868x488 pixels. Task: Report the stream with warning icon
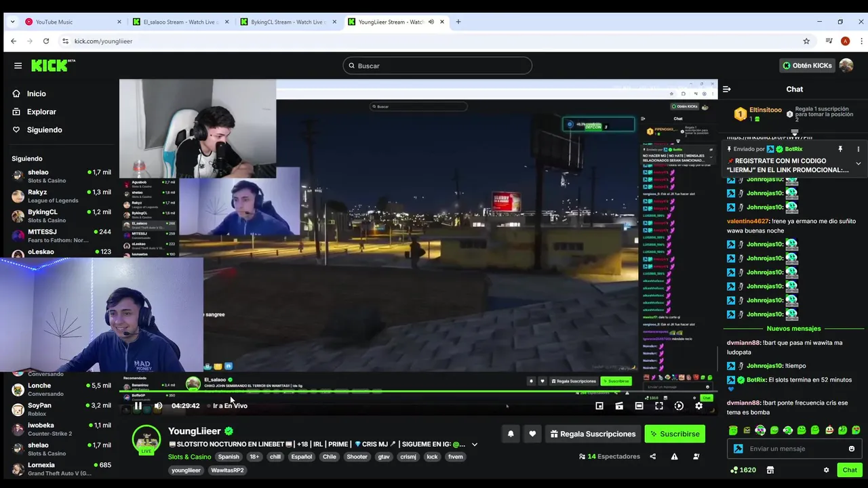point(674,457)
